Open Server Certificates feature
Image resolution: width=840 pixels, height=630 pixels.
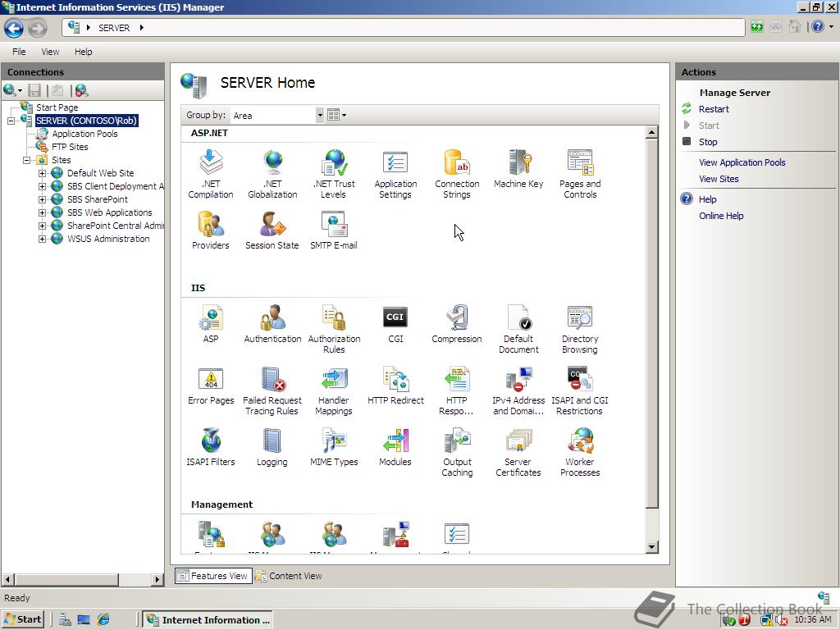[x=518, y=453]
